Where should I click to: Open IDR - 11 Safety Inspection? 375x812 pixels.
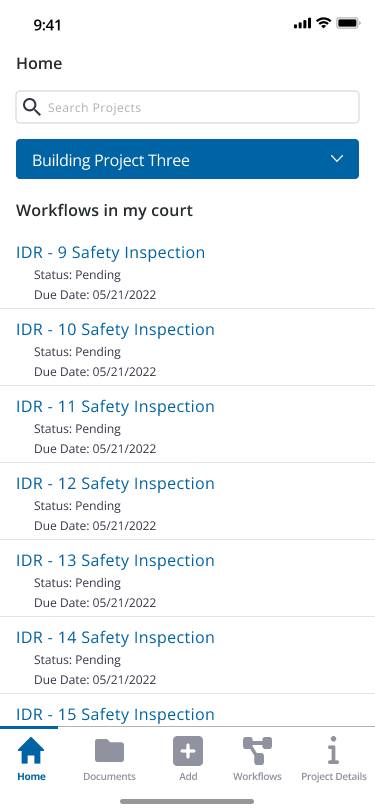115,407
